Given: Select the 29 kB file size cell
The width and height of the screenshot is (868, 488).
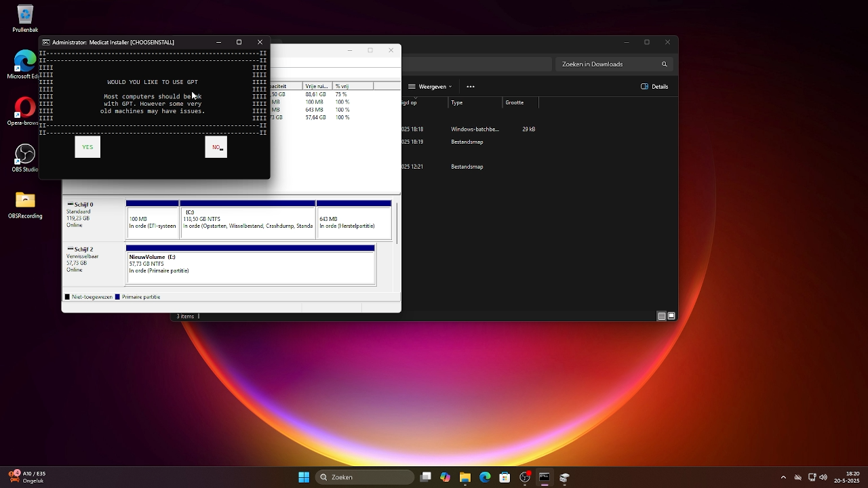Looking at the screenshot, I should (528, 129).
